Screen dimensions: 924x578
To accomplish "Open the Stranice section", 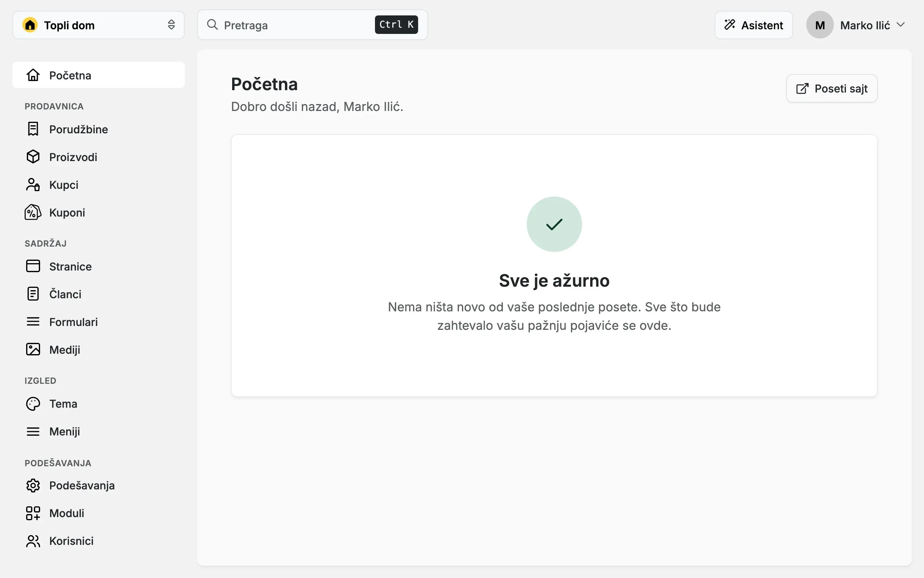I will coord(99,266).
